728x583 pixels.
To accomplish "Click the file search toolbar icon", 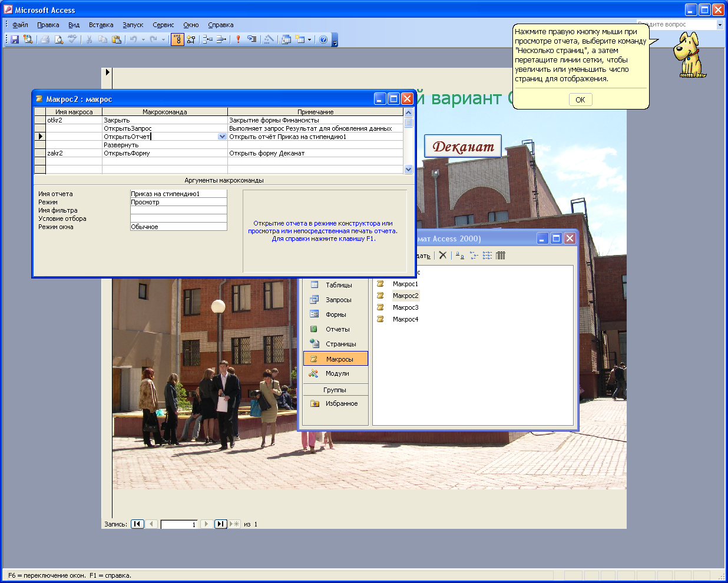I will (x=28, y=39).
